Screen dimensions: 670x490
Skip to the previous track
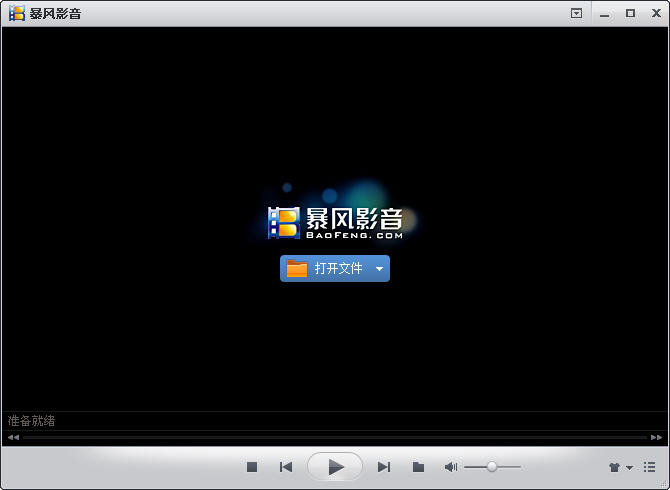coord(286,467)
